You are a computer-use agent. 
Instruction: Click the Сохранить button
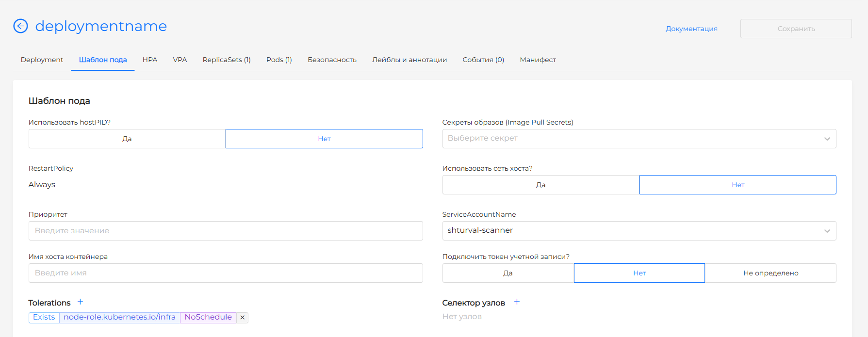coord(796,29)
